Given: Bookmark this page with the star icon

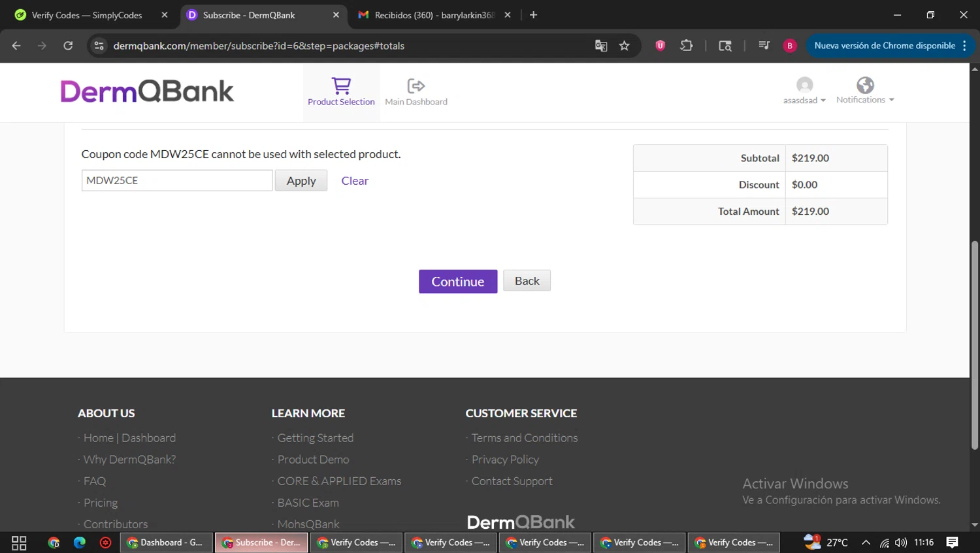Looking at the screenshot, I should coord(625,46).
